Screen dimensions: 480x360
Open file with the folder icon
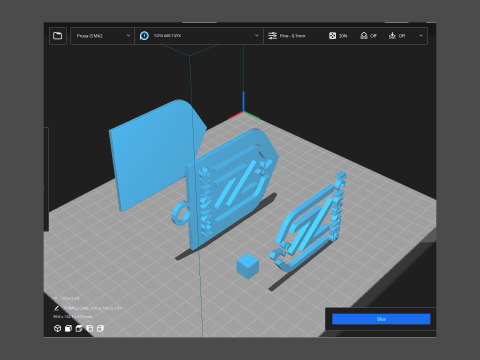coord(58,36)
